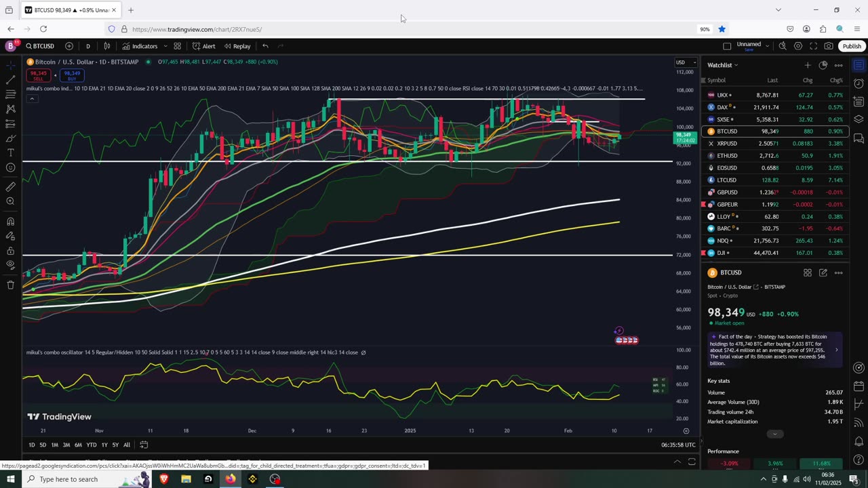The width and height of the screenshot is (868, 488).
Task: Click the Publish button
Action: tap(852, 46)
